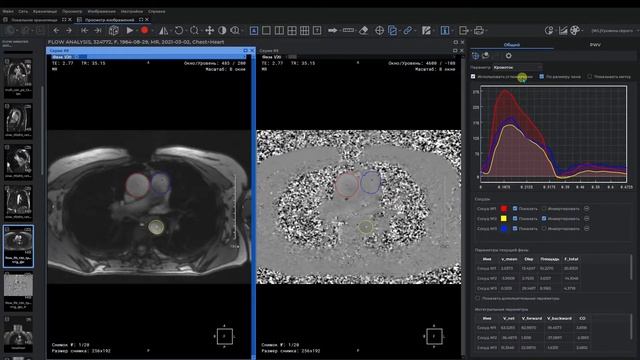Click the orientation cube in left viewer

coord(224,336)
